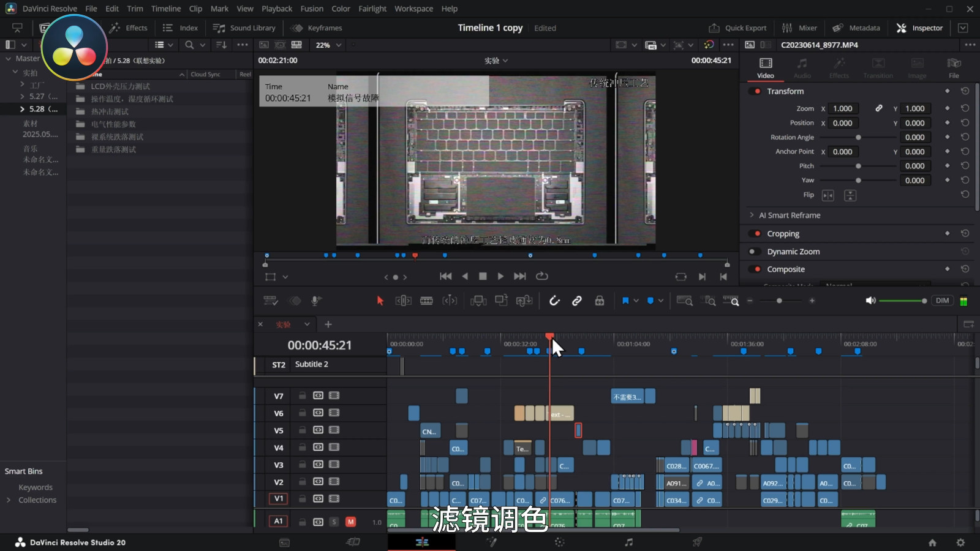The width and height of the screenshot is (980, 551).
Task: Open the Quick Export dialog
Action: (x=738, y=28)
